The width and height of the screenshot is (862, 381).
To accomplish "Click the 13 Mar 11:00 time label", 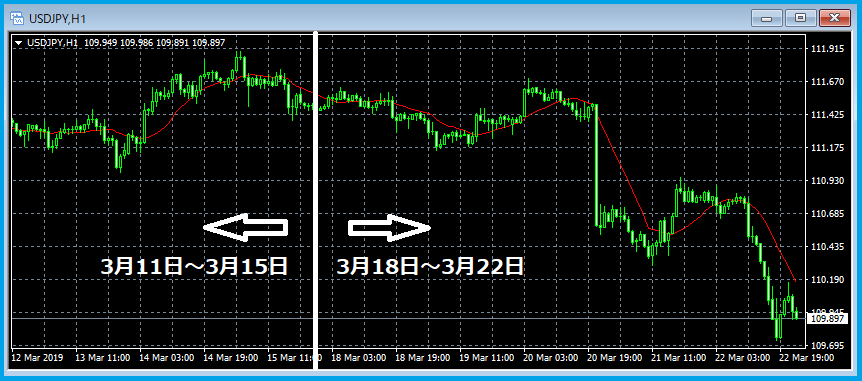I will pos(103,357).
